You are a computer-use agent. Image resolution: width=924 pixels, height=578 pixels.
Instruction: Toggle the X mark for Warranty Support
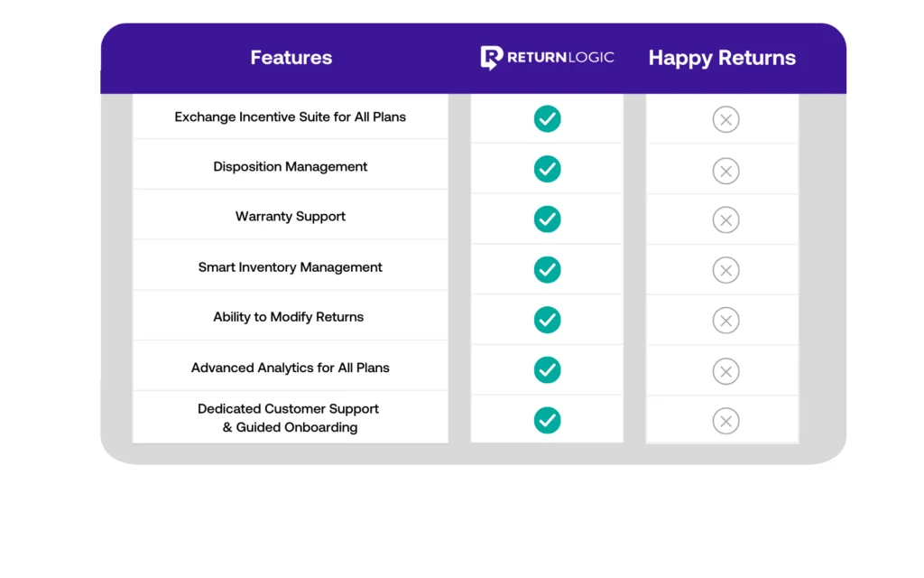725,219
